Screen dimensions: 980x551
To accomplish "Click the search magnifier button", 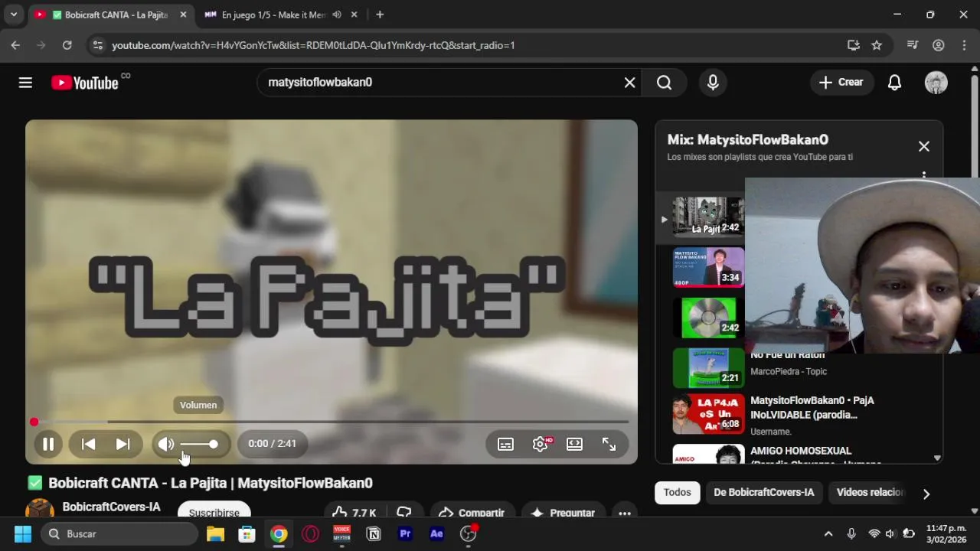I will pyautogui.click(x=664, y=83).
